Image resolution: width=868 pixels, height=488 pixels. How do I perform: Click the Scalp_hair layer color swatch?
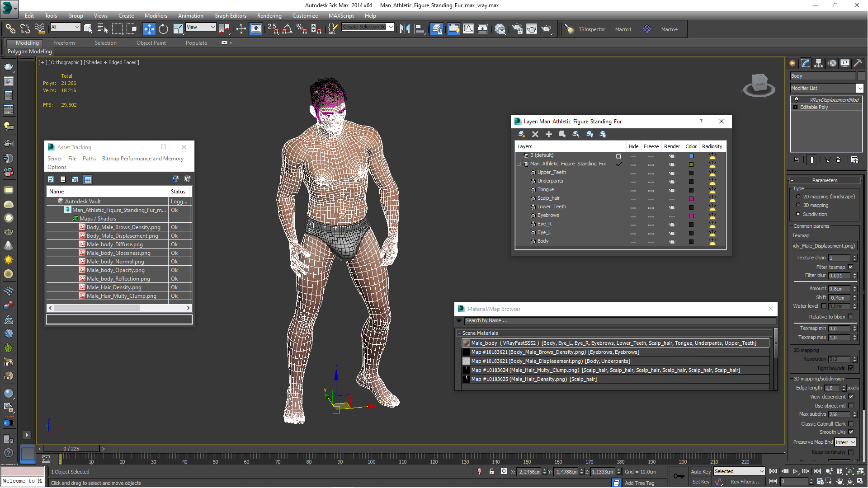[691, 198]
